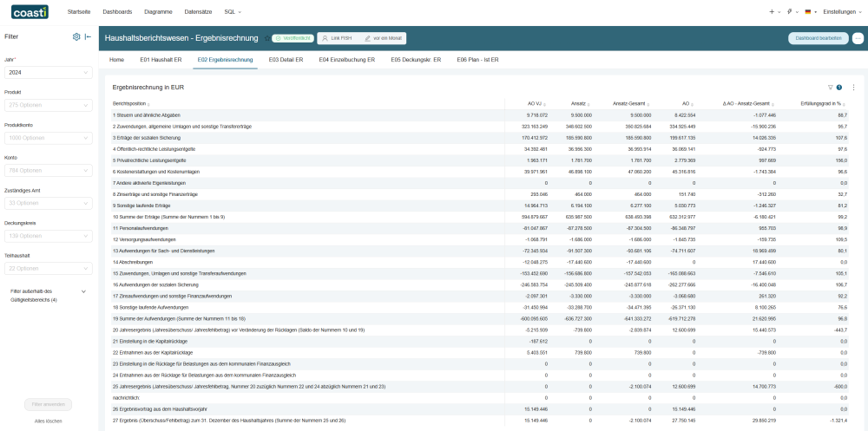Switch to the E03 Detail ER tab
Viewport: 868px width, 431px height.
point(286,59)
